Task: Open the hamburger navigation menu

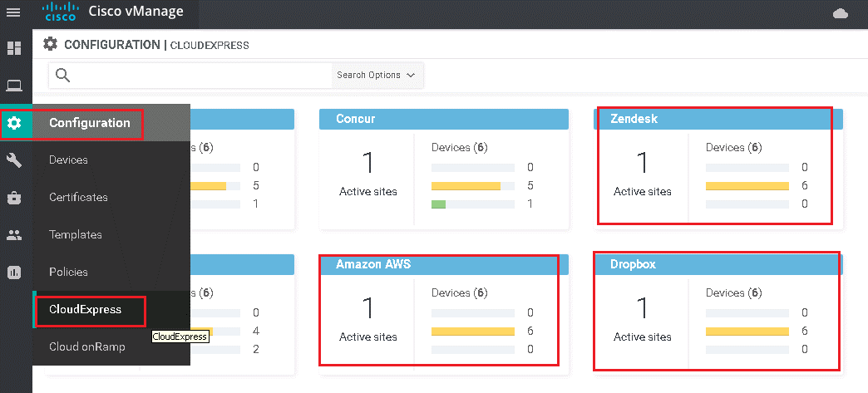Action: click(12, 12)
